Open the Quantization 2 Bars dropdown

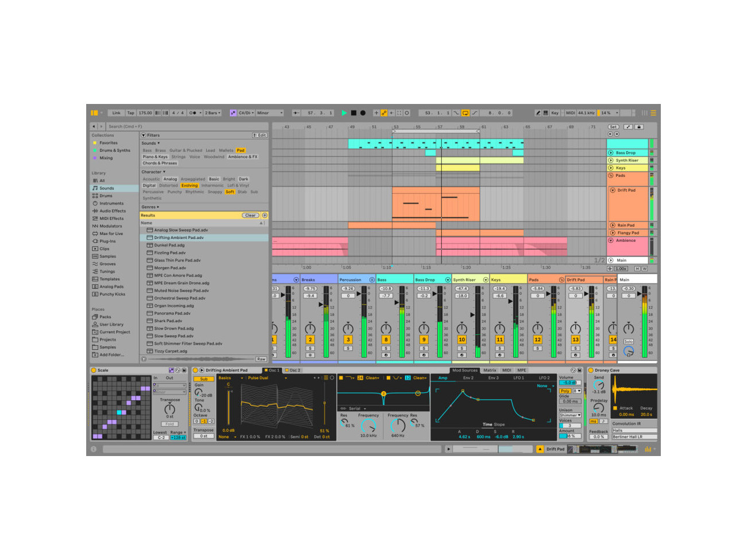tap(213, 113)
